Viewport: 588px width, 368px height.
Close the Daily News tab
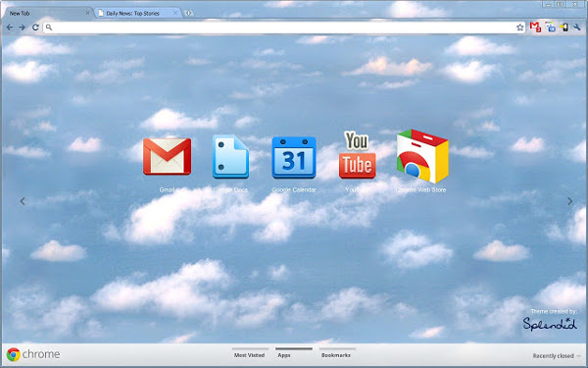175,13
